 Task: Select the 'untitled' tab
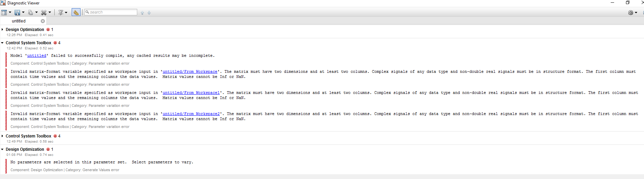(19, 21)
